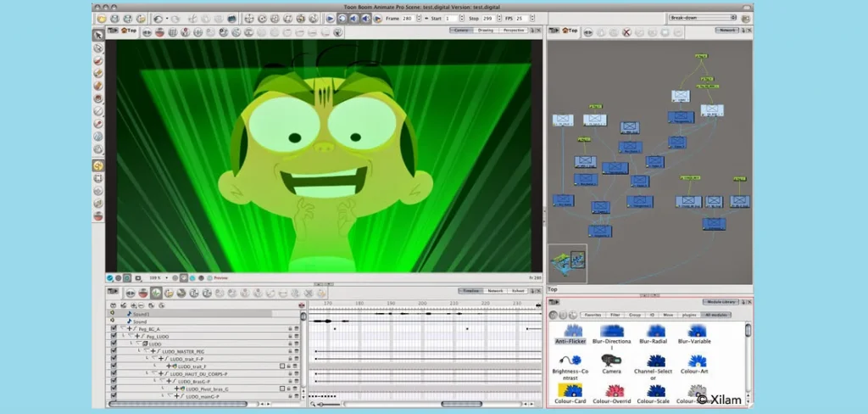Toggle the Loop playback button
The image size is (868, 414).
tap(342, 19)
